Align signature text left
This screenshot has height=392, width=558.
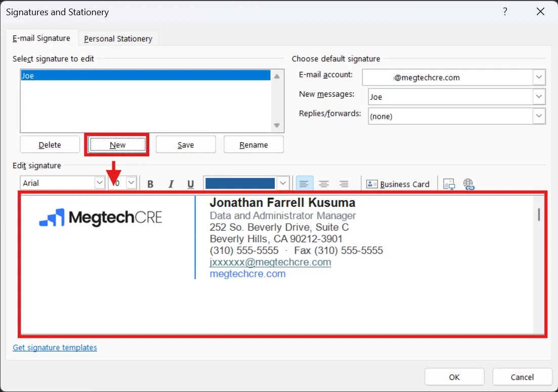[x=304, y=184]
